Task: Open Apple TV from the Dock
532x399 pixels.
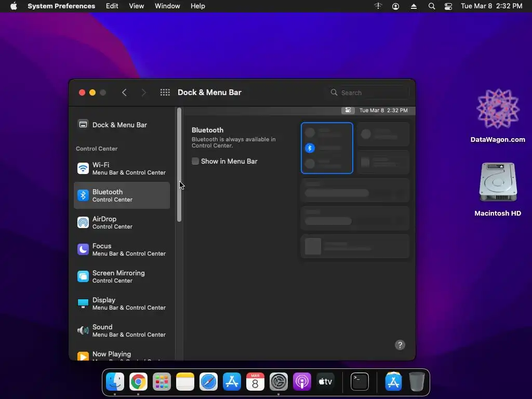Action: pyautogui.click(x=325, y=382)
